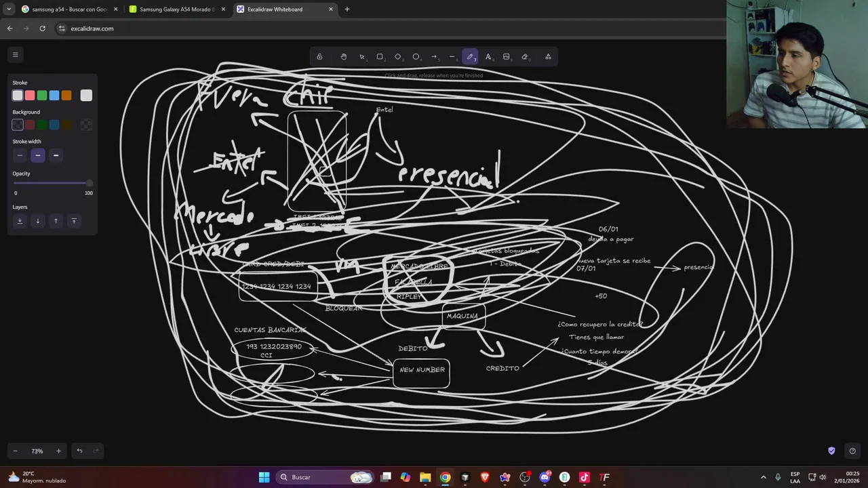Show hidden system tray icons

[x=763, y=477]
